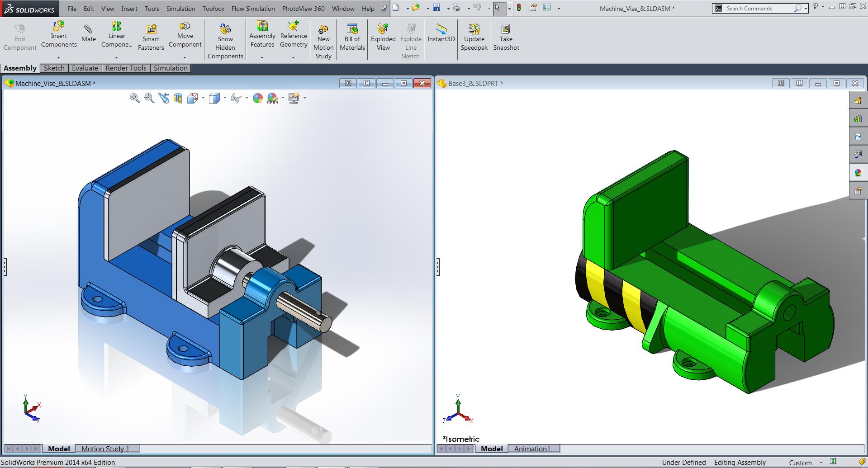Screen dimensions: 868x468
Task: Expand the Assembly Features dropdown arrow
Action: [262, 57]
